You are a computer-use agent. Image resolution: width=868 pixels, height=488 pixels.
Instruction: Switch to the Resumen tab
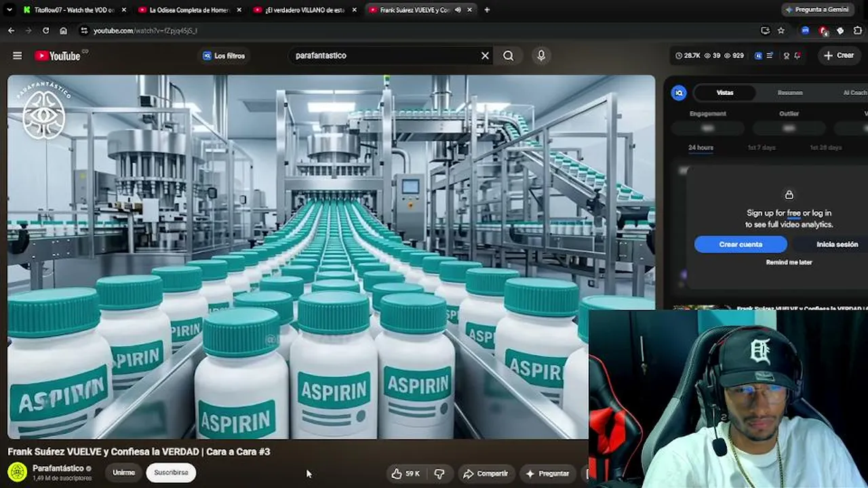point(790,93)
